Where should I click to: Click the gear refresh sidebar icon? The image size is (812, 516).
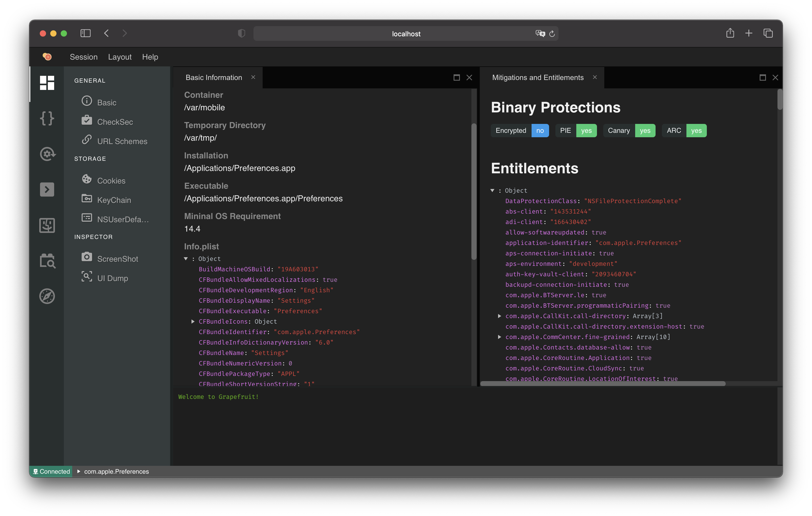[47, 154]
